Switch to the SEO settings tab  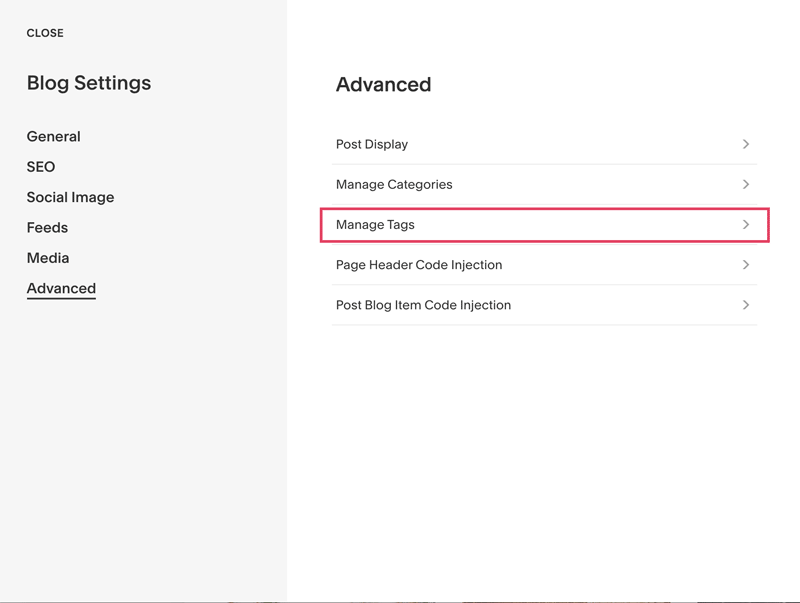(41, 167)
